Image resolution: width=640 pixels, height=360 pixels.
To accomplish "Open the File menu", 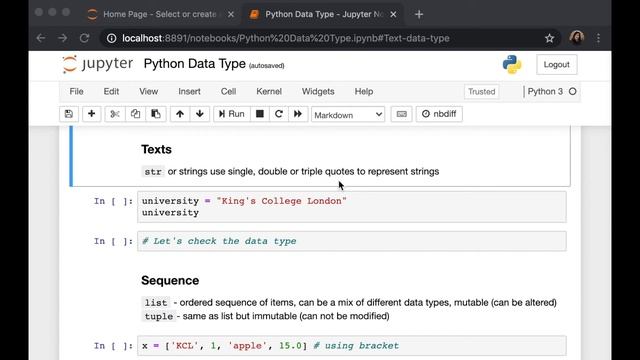I will click(x=76, y=91).
